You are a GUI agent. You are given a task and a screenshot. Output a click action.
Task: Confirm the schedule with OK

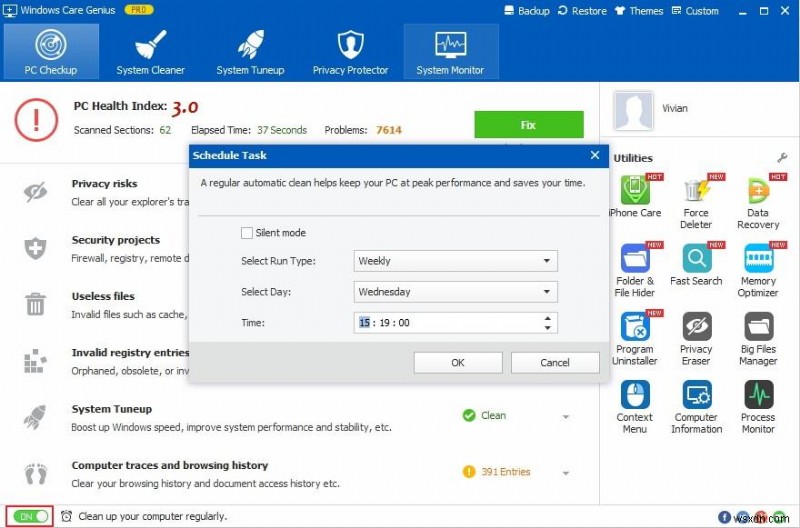(x=458, y=362)
